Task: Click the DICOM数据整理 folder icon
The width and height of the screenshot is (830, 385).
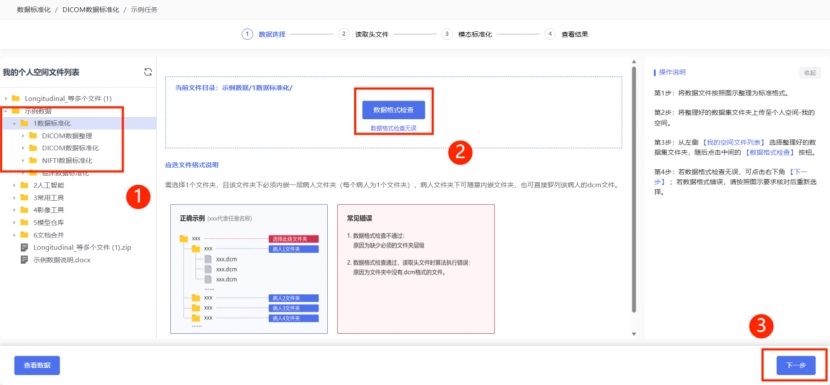Action: (32, 136)
